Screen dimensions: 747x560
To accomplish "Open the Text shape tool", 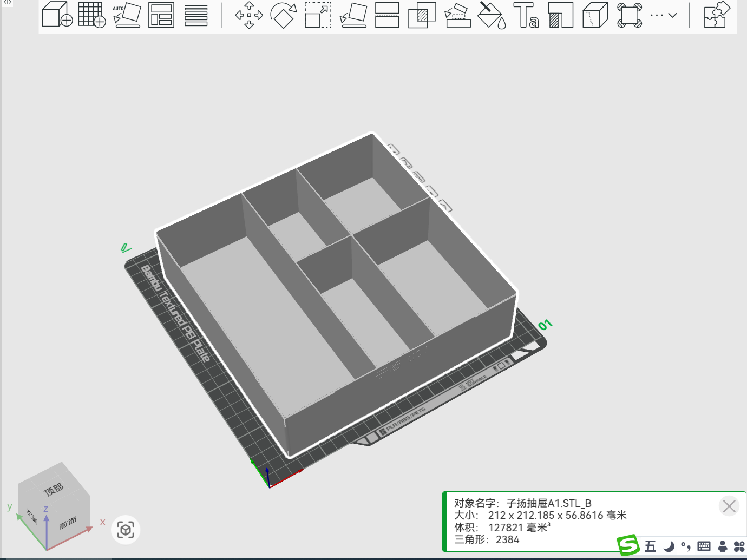I will pyautogui.click(x=526, y=15).
